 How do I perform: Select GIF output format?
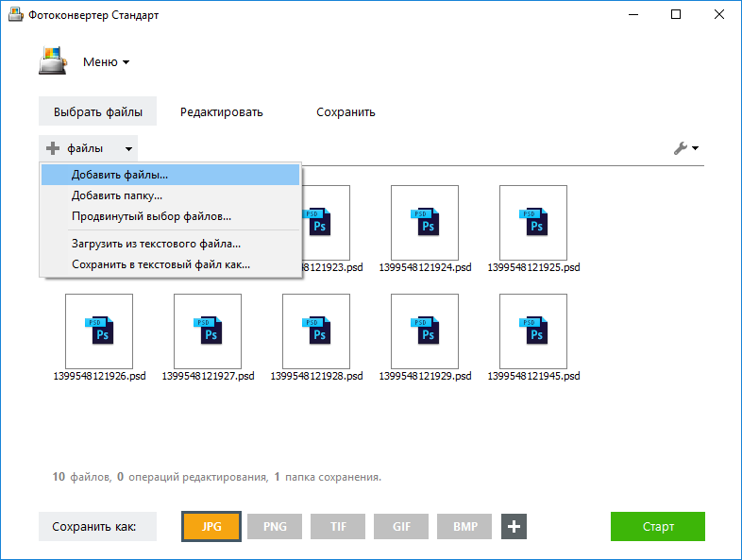pyautogui.click(x=401, y=526)
